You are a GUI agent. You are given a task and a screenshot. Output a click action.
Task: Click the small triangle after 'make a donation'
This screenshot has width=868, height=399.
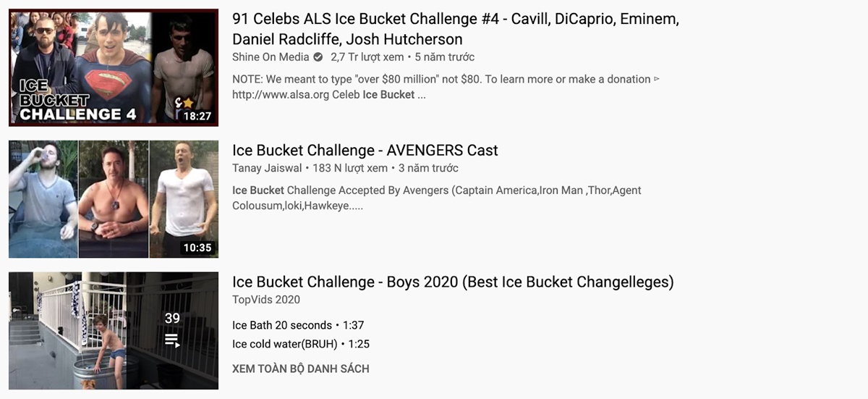pos(657,79)
